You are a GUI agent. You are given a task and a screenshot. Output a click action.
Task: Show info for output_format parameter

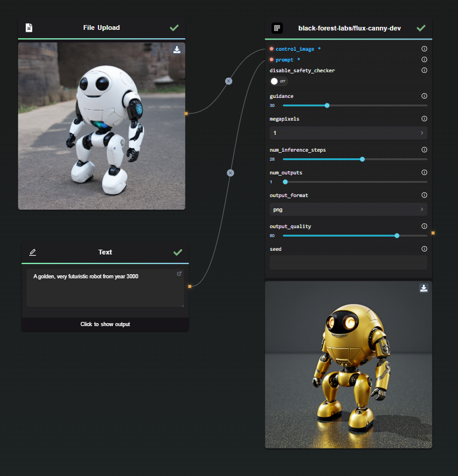tap(425, 195)
